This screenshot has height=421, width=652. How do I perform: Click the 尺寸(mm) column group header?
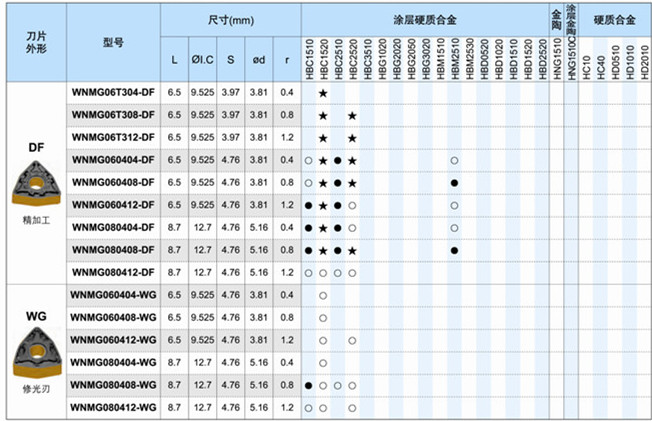pyautogui.click(x=230, y=19)
